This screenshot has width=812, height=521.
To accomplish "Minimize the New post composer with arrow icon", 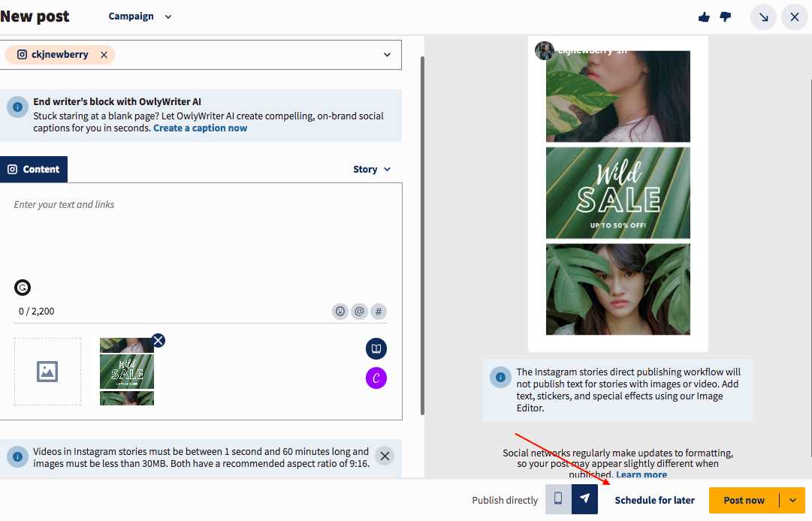I will coord(763,17).
